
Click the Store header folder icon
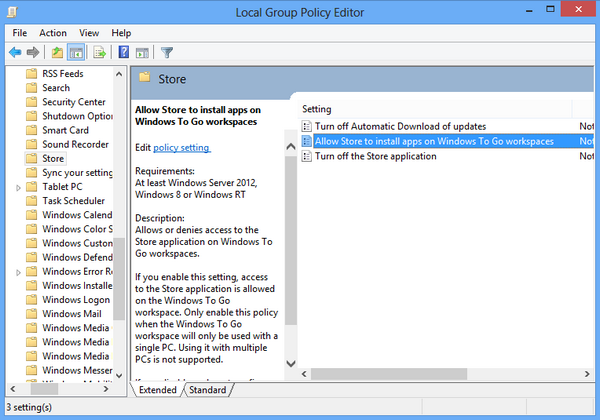145,77
